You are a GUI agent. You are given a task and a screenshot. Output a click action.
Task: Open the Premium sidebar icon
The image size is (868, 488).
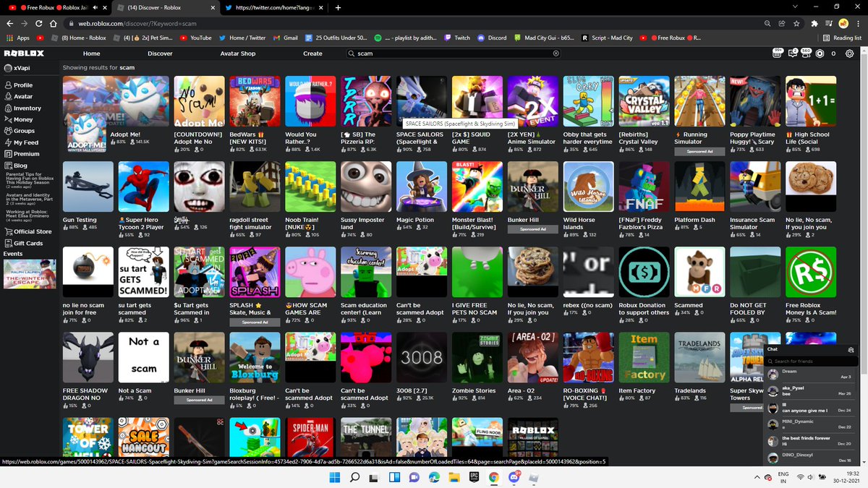(8, 154)
